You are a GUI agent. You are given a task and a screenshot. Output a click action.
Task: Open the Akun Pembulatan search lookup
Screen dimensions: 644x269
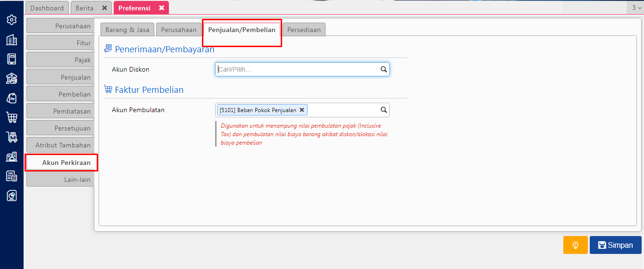(x=384, y=110)
